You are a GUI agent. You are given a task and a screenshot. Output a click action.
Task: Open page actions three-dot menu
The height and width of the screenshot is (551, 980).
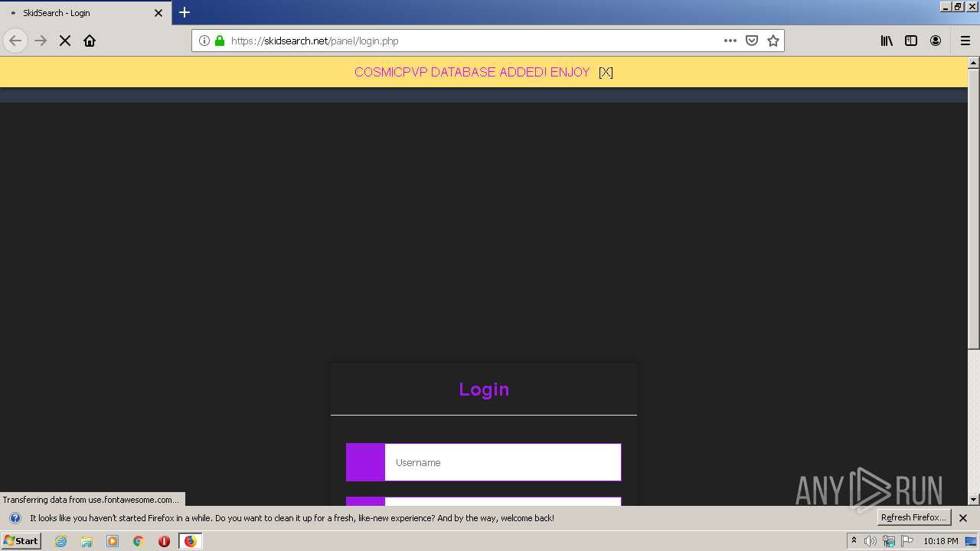[730, 41]
